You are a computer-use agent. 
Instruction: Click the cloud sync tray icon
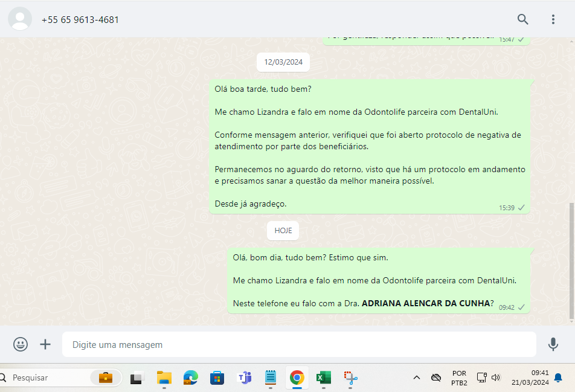tap(435, 378)
